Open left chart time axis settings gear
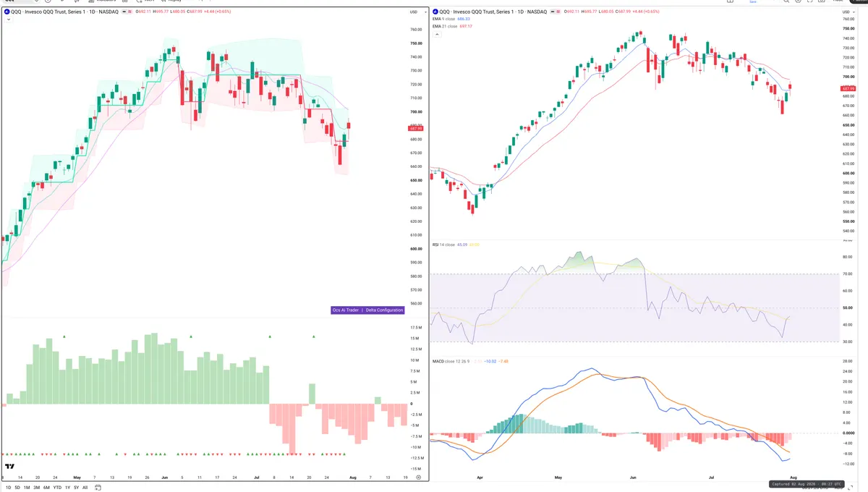This screenshot has height=492, width=868. point(418,478)
